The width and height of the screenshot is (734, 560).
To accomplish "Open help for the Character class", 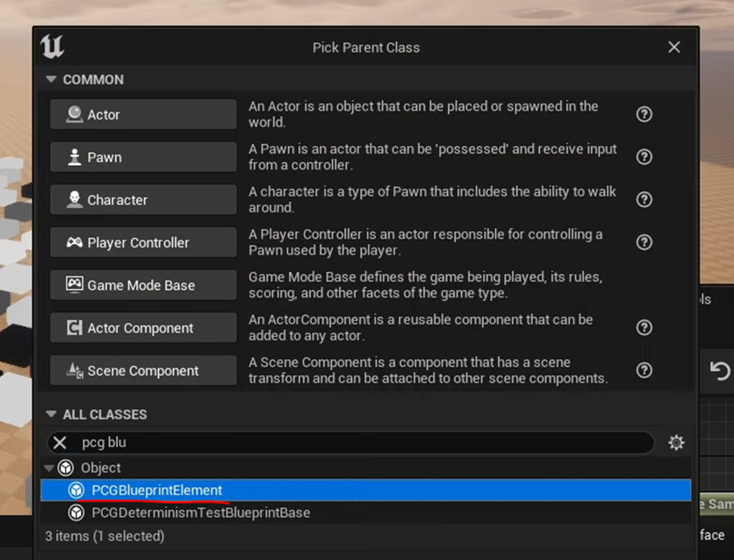I will (644, 199).
